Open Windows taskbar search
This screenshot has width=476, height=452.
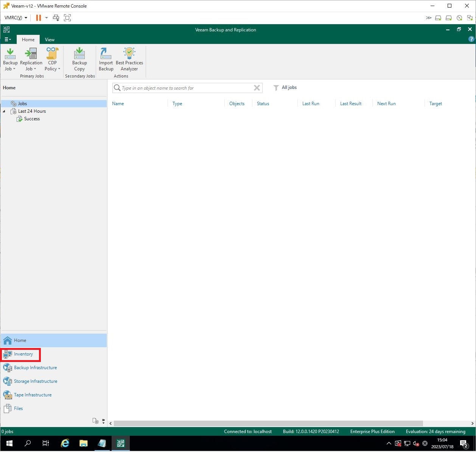[x=27, y=443]
